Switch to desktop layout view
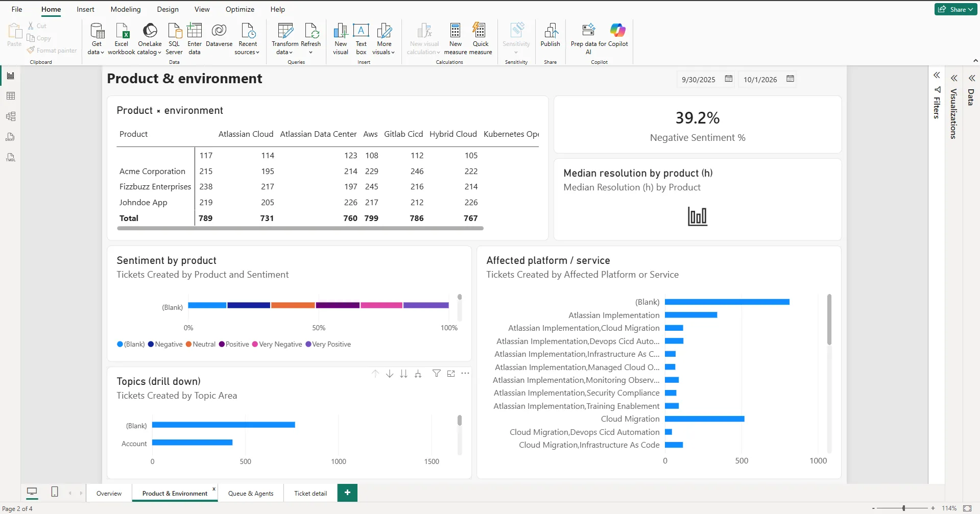Viewport: 980px width, 514px height. [x=32, y=492]
